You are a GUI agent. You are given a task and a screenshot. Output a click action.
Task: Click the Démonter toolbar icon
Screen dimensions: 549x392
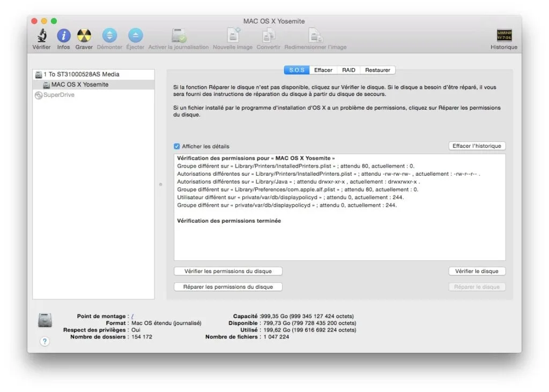109,35
